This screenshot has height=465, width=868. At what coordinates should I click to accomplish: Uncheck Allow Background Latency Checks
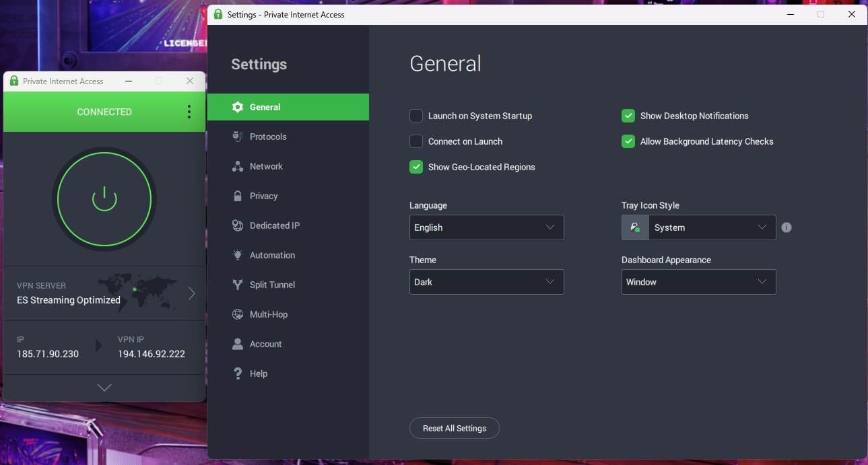628,141
